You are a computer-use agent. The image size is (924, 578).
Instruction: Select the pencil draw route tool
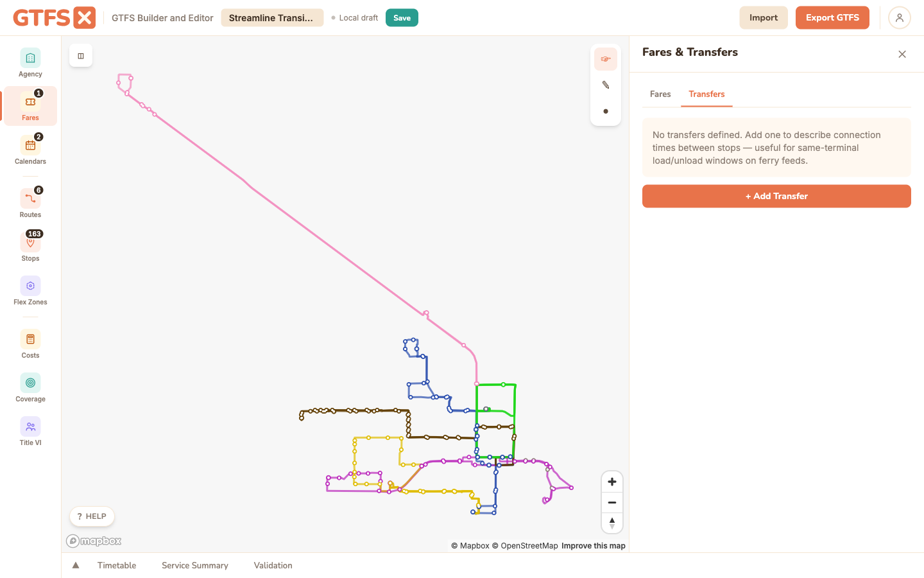pos(606,85)
